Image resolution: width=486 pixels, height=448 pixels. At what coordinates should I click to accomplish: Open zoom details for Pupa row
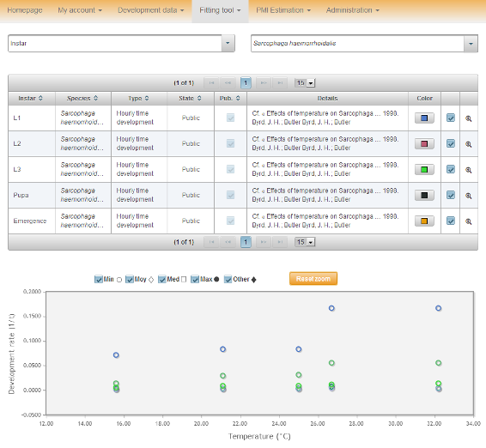tap(468, 196)
